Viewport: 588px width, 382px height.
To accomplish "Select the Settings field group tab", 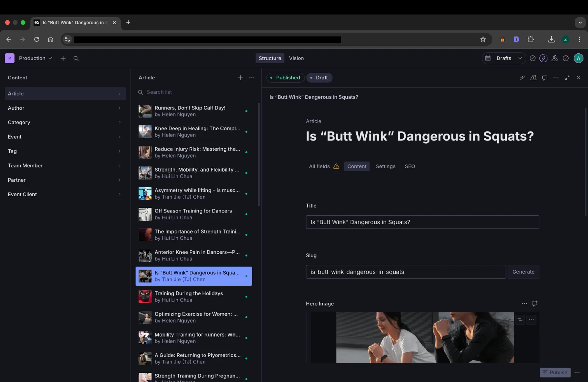I will pyautogui.click(x=385, y=166).
